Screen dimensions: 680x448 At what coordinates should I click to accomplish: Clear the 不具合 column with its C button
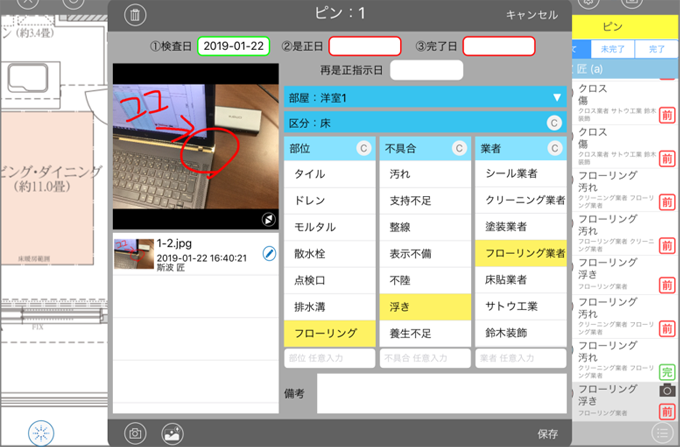(x=459, y=149)
